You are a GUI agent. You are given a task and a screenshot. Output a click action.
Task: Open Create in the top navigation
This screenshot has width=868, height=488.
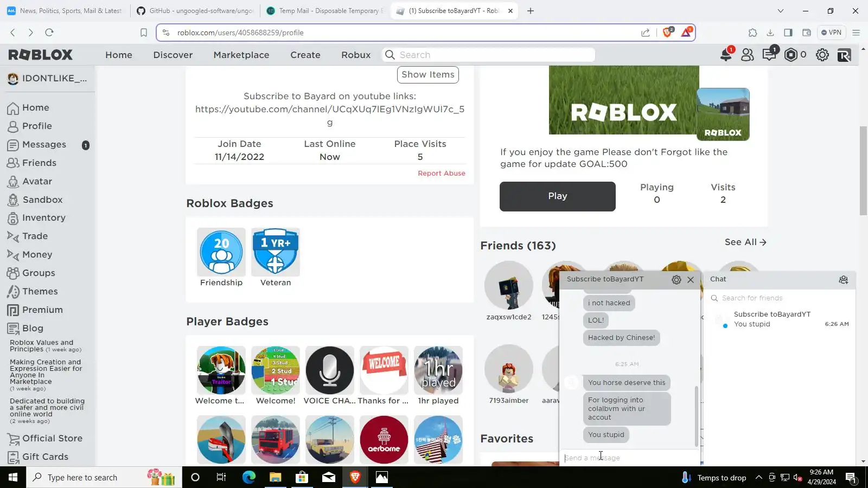tap(305, 55)
